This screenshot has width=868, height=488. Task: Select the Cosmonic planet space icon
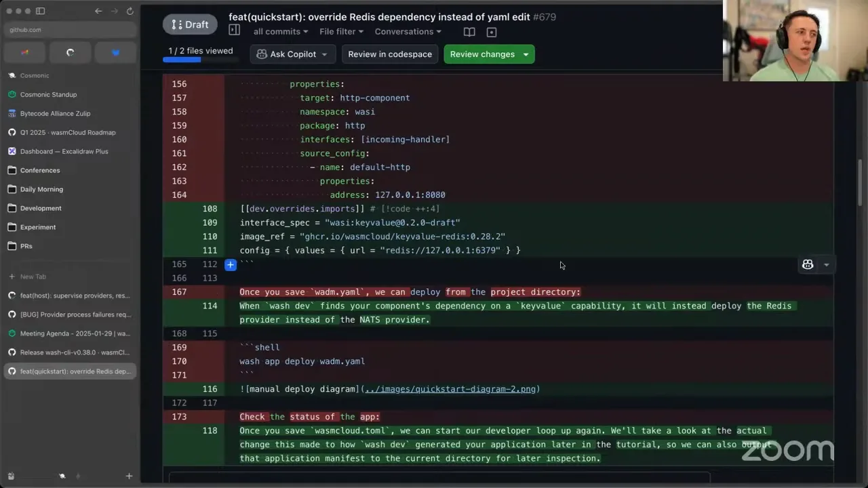tap(62, 476)
